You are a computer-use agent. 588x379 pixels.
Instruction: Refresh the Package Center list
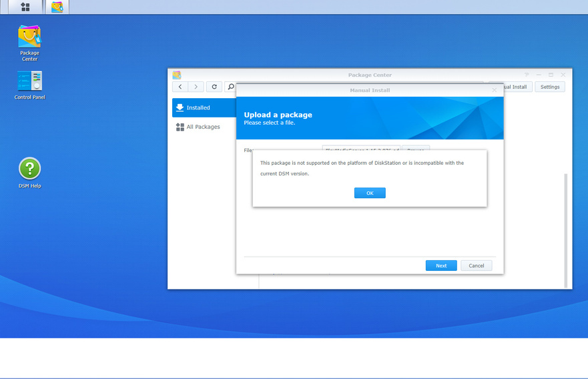(x=214, y=87)
